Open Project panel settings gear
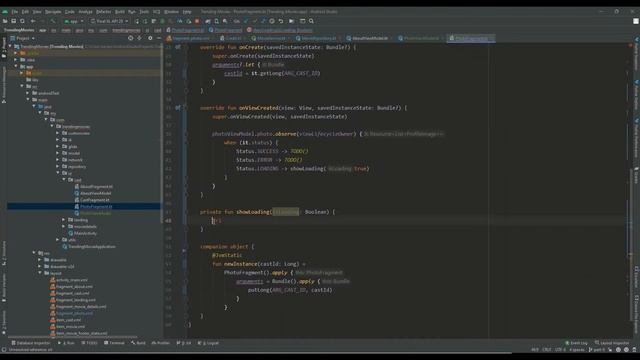Screen dimensions: 640x360 coord(150,38)
